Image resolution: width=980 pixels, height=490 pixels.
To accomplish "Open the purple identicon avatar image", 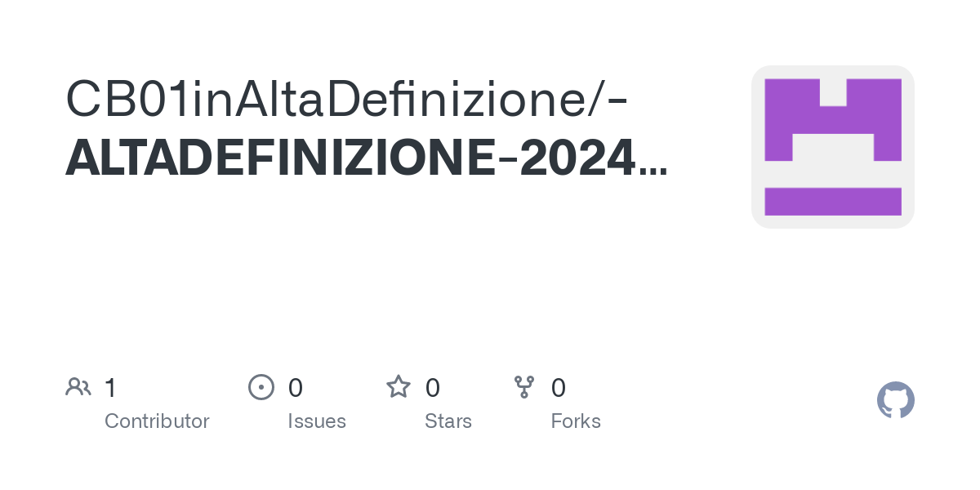I will [x=833, y=147].
